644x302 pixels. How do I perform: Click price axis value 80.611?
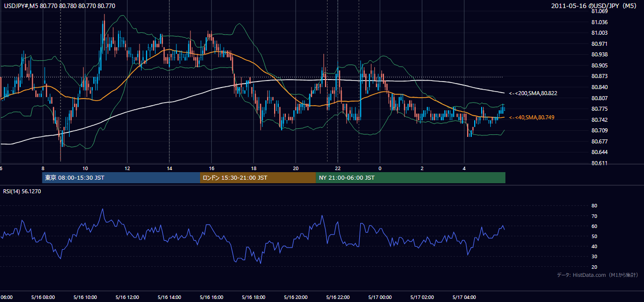click(600, 163)
